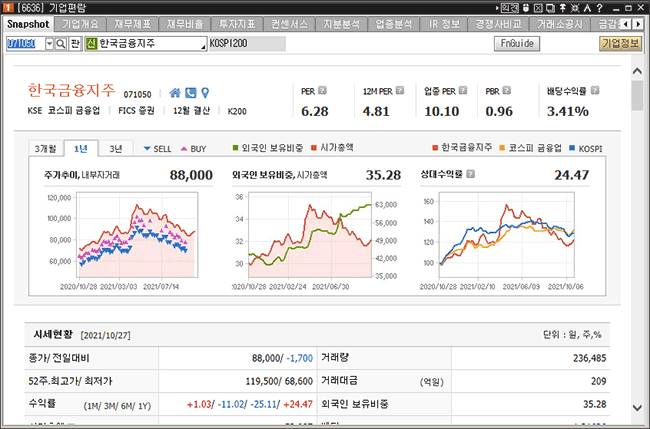Click the blue SELL legend marker
This screenshot has height=429, width=650.
pos(147,148)
